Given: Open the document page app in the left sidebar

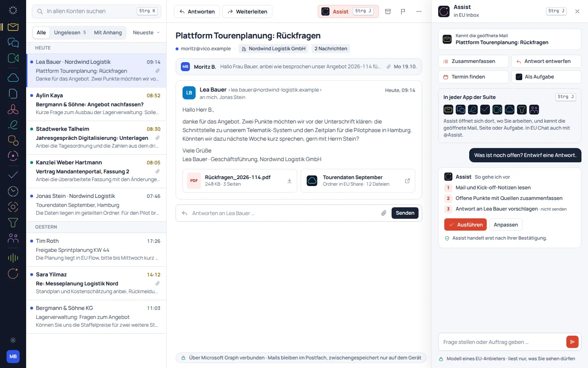Looking at the screenshot, I should point(13,93).
